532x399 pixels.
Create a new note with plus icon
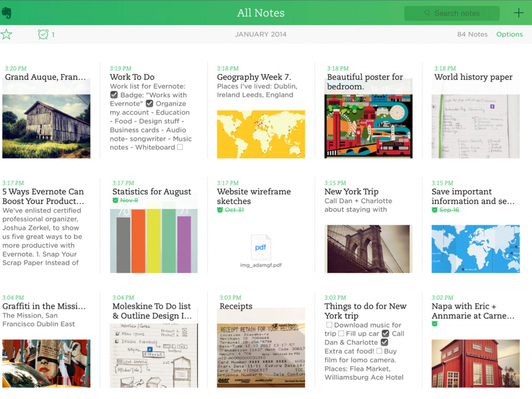(x=518, y=13)
